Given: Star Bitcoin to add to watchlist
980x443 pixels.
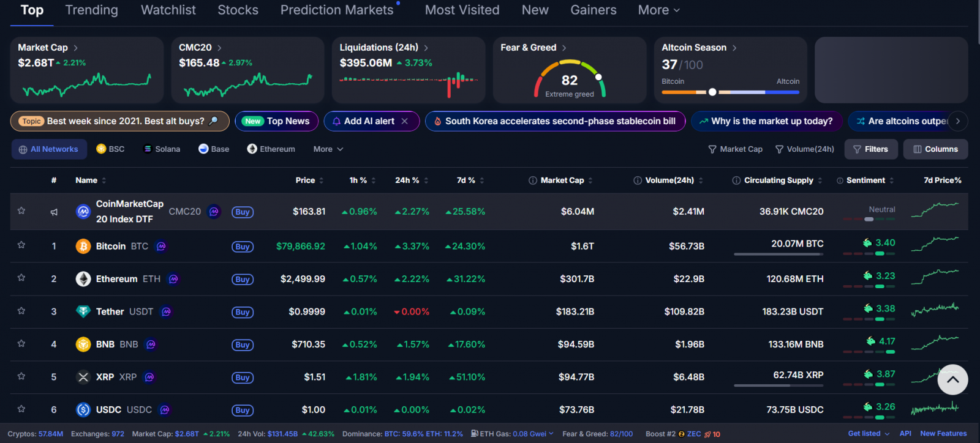Looking at the screenshot, I should 21,245.
